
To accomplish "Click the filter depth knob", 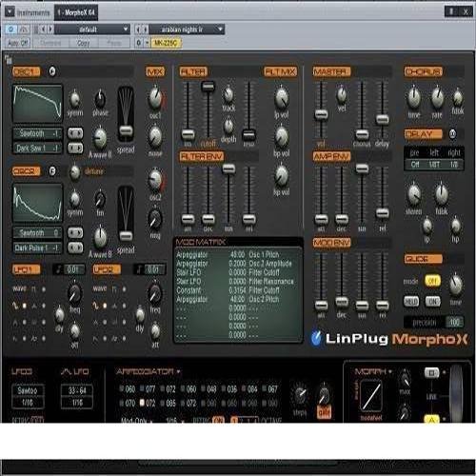I will [x=228, y=126].
